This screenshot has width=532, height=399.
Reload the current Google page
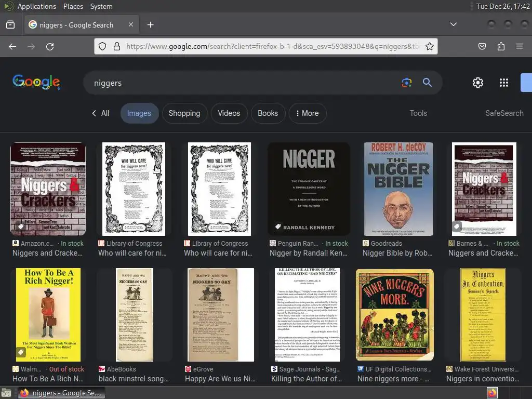click(x=50, y=46)
